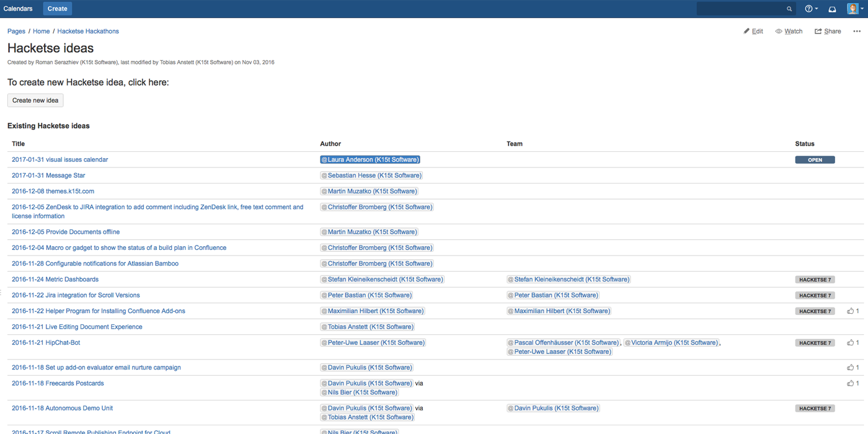This screenshot has width=868, height=434.
Task: Go to Home breadcrumb
Action: [42, 31]
